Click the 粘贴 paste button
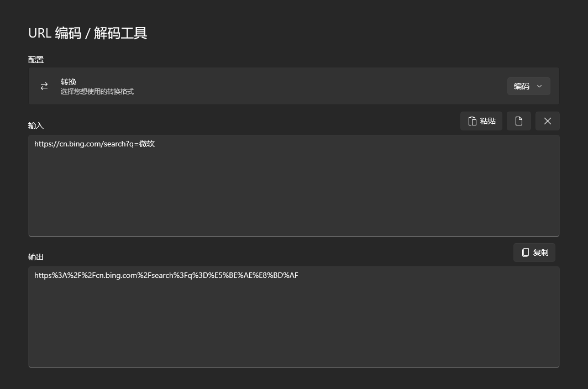The width and height of the screenshot is (588, 389). click(x=481, y=121)
